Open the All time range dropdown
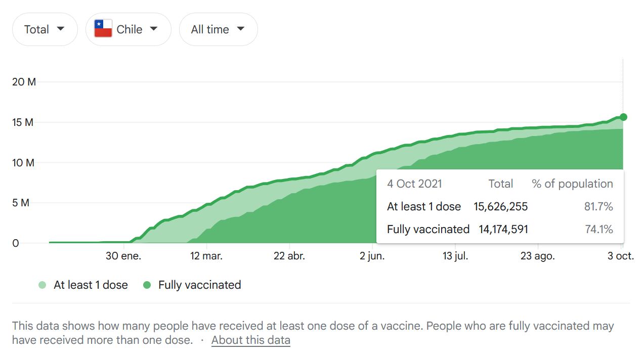644x356 pixels. (218, 29)
